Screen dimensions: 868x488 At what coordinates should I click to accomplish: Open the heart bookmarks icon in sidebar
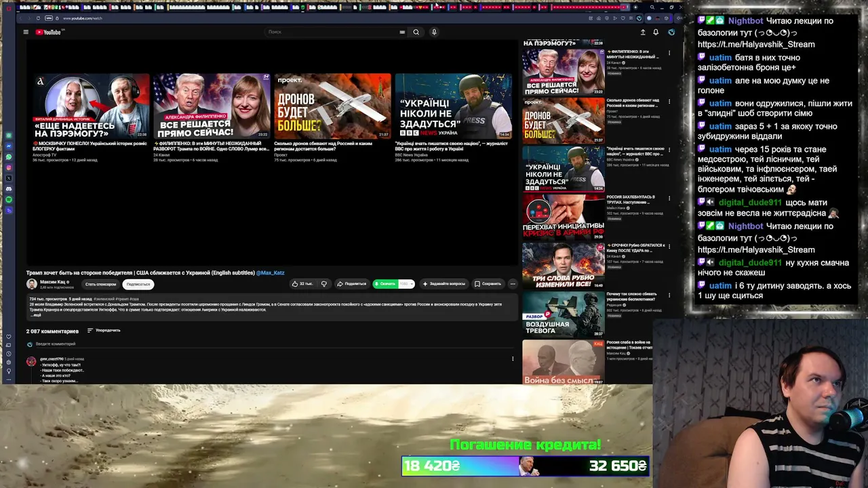pyautogui.click(x=9, y=337)
